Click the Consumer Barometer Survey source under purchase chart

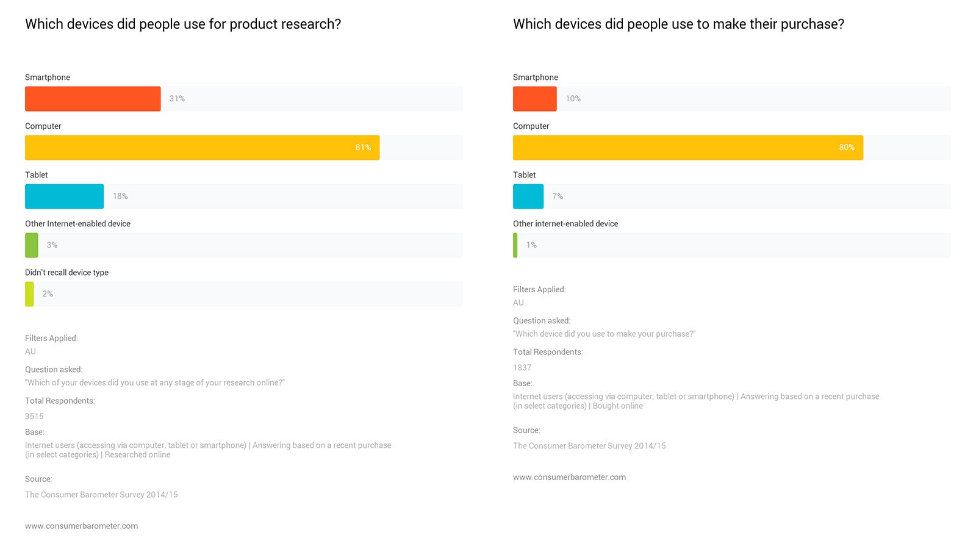(589, 446)
